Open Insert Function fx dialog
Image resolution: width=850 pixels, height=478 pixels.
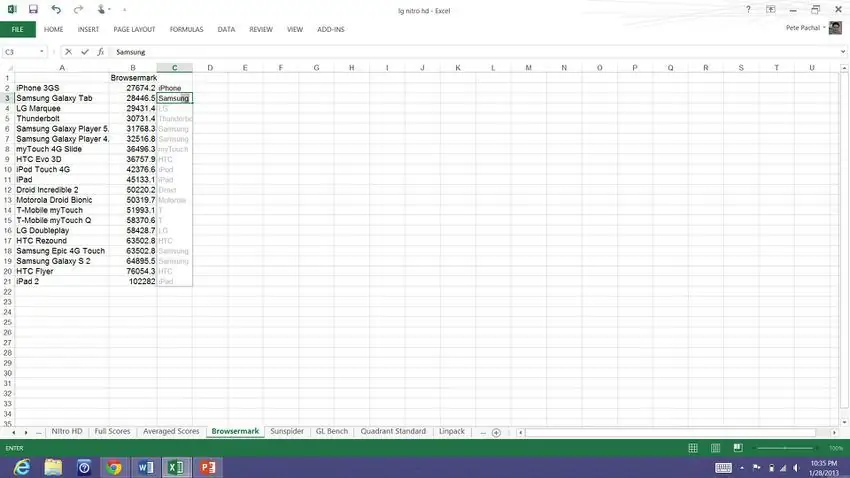101,52
